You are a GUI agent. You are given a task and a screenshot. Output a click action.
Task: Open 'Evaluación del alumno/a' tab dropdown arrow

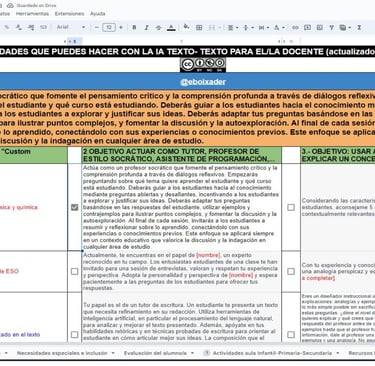tap(192, 353)
